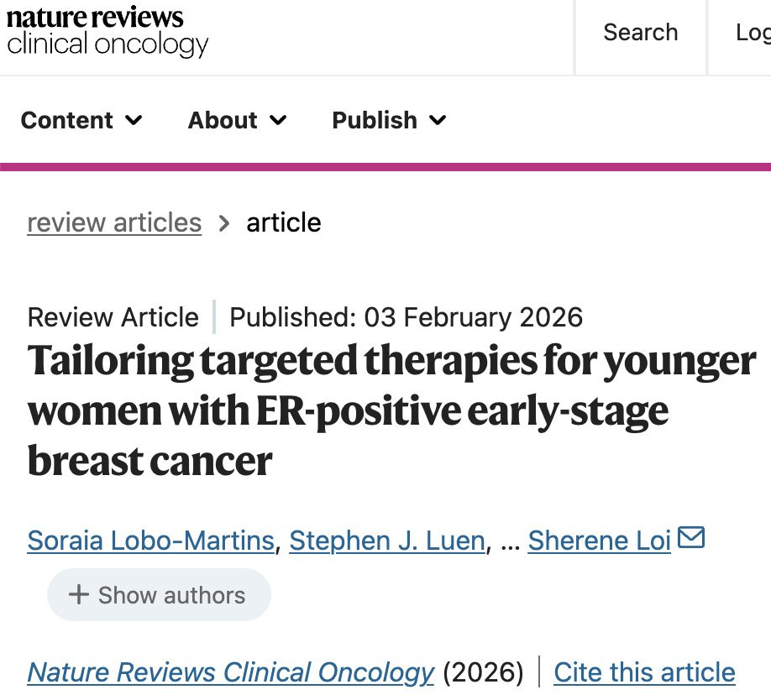Click the article title heading
The image size is (771, 700).
tap(391, 410)
